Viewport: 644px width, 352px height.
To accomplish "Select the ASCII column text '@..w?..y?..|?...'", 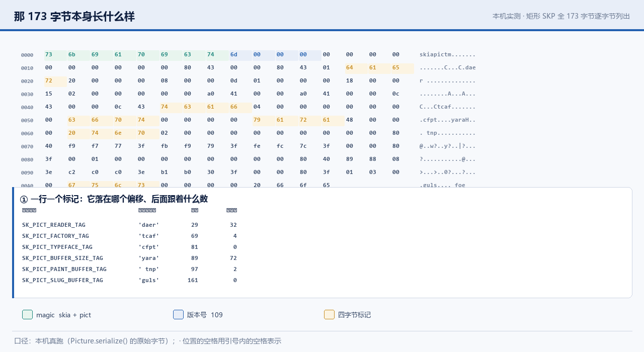I will pos(447,146).
